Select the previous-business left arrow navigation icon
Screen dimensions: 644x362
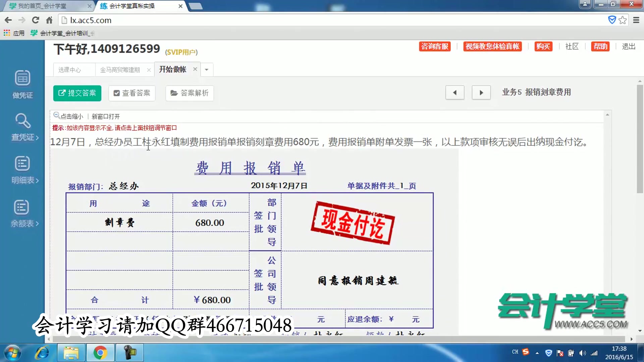[454, 93]
